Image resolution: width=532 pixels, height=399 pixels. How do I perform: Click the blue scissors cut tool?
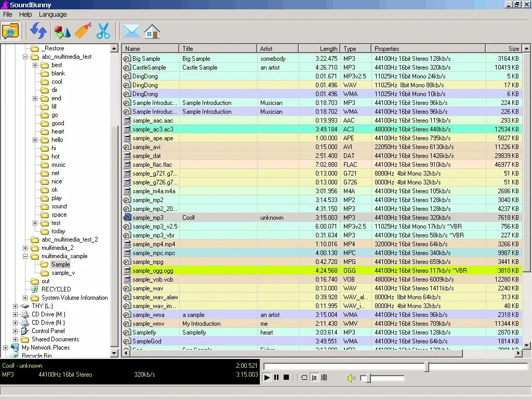pos(103,31)
